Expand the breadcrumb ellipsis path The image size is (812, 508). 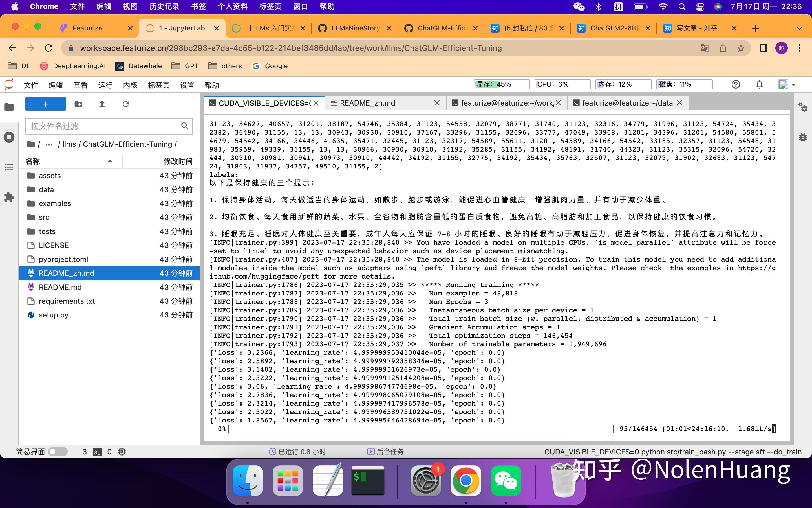click(49, 144)
